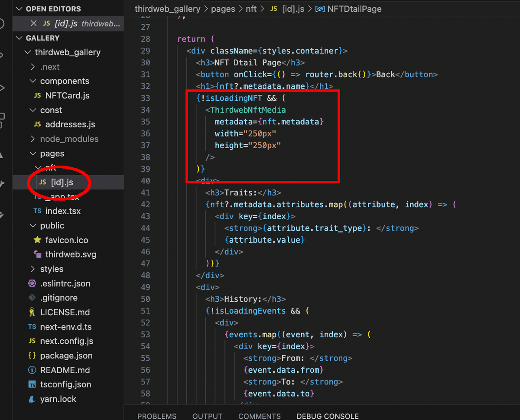Collapse the thirdweb_gallery folder
Screen dimensions: 520x420
click(28, 52)
